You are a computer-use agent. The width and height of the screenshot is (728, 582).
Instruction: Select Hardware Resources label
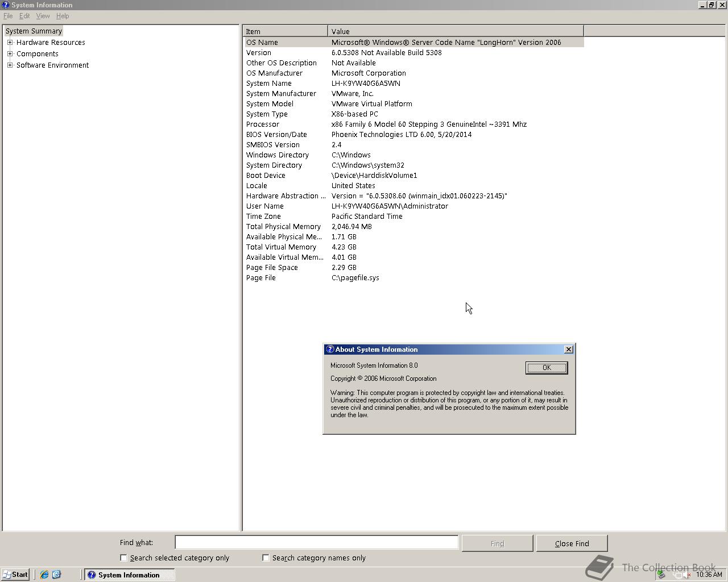[51, 42]
